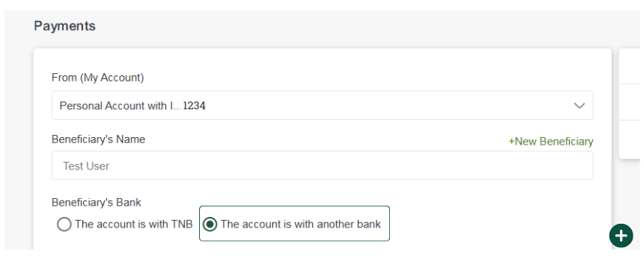Open the bottom row of the side card
The height and width of the screenshot is (272, 644).
(x=630, y=139)
